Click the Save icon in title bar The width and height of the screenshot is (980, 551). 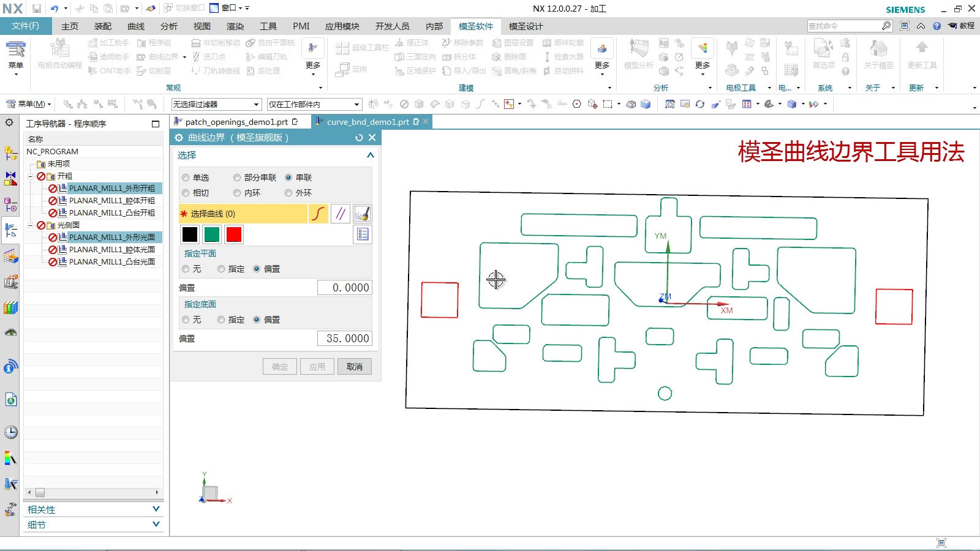37,9
